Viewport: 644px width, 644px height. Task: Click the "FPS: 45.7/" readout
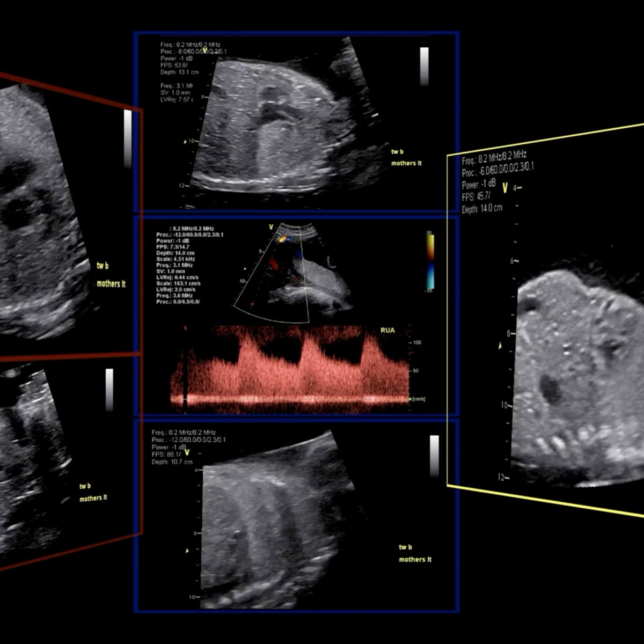tap(476, 196)
